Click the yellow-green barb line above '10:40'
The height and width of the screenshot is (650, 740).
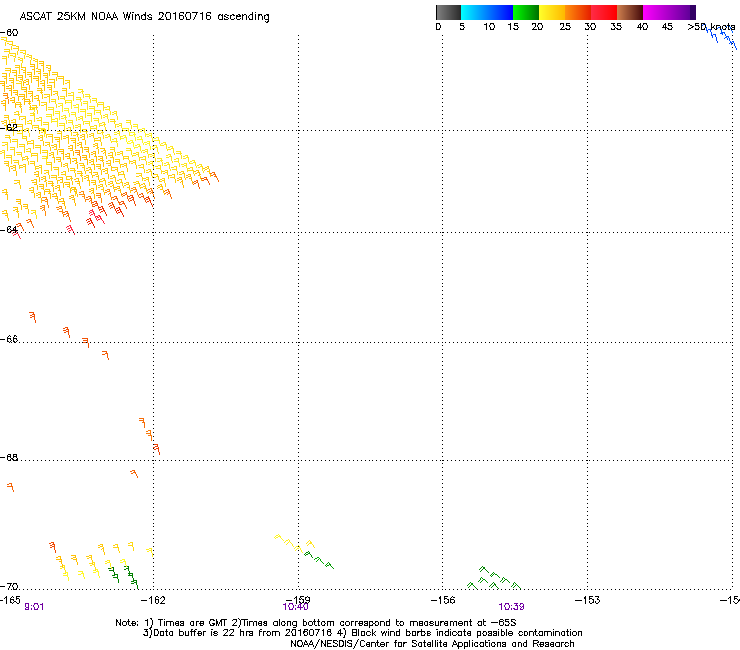(x=304, y=551)
